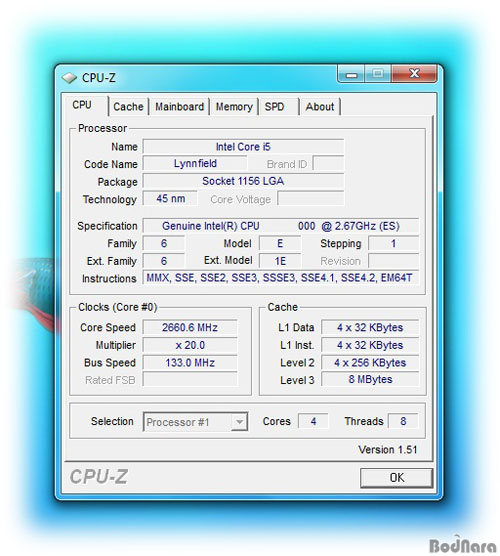500x556 pixels.
Task: Switch to the Cache tab
Action: click(x=128, y=107)
